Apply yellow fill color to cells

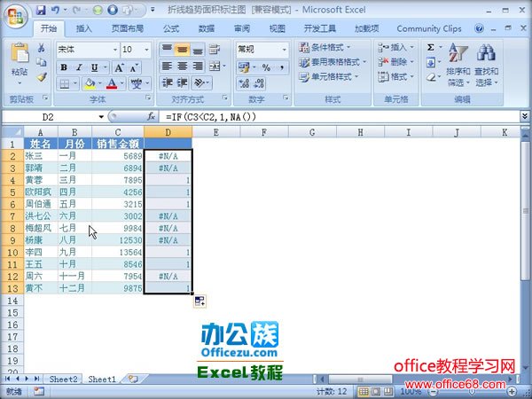(90, 83)
